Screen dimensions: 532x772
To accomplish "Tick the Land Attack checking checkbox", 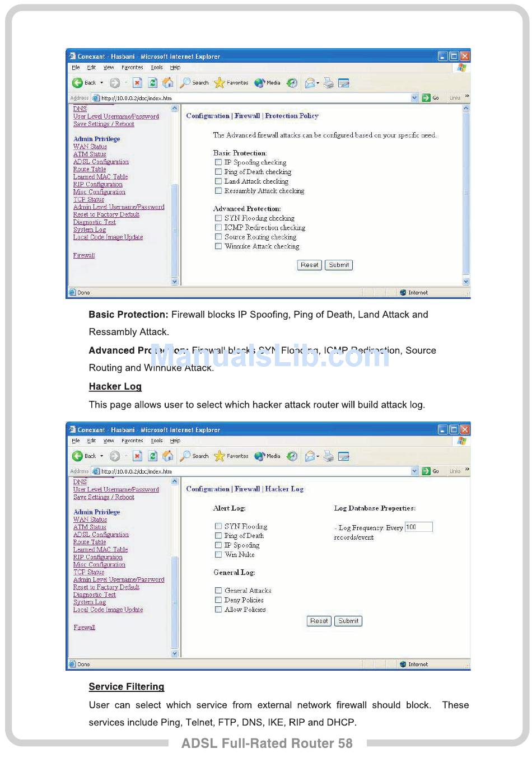I will click(x=218, y=181).
